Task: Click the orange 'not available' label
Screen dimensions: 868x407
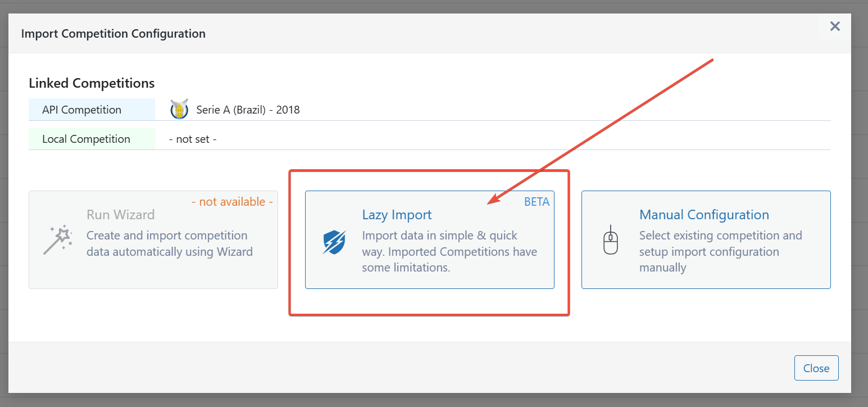Action: [x=232, y=201]
